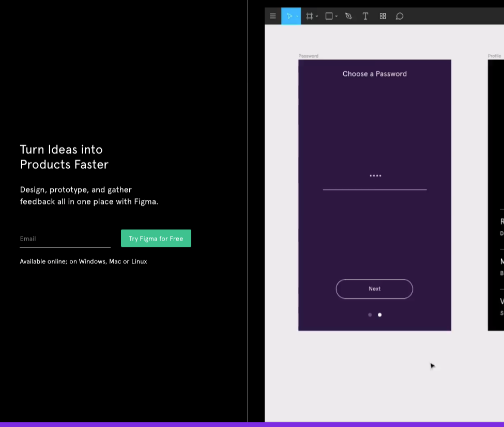The height and width of the screenshot is (427, 504).
Task: Select the Rectangle shape tool
Action: [x=329, y=16]
